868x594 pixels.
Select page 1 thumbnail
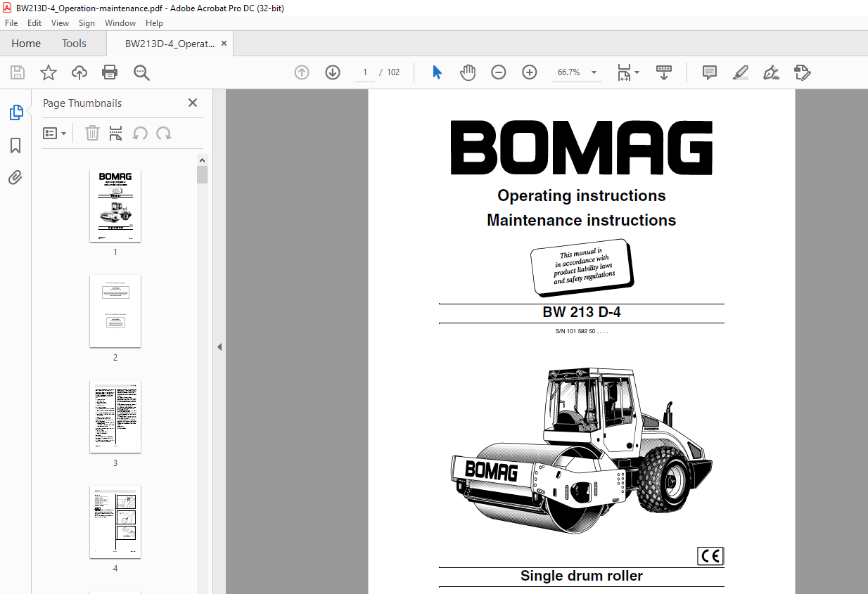pyautogui.click(x=115, y=206)
